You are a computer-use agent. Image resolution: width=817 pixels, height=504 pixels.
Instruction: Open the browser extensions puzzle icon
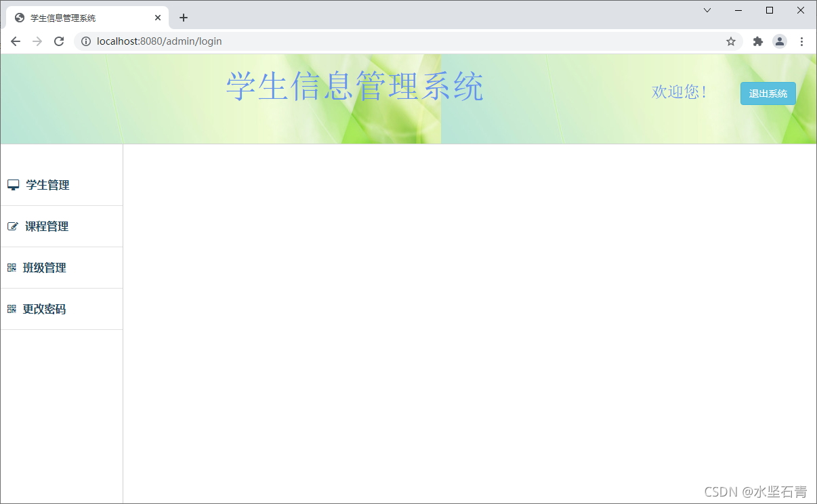758,41
